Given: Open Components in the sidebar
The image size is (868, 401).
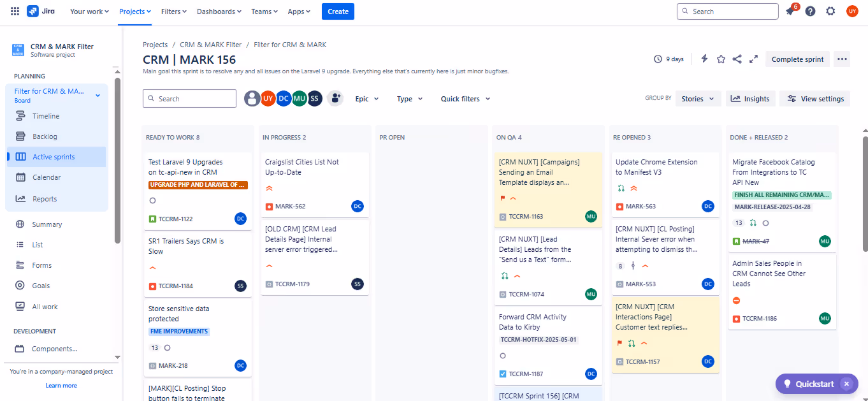Looking at the screenshot, I should click(56, 349).
